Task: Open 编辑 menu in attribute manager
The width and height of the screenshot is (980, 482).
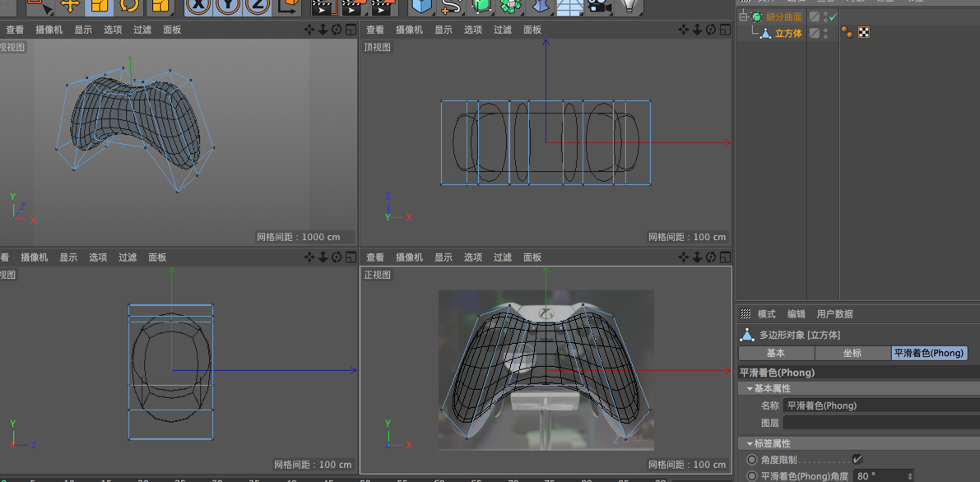Action: (x=797, y=314)
